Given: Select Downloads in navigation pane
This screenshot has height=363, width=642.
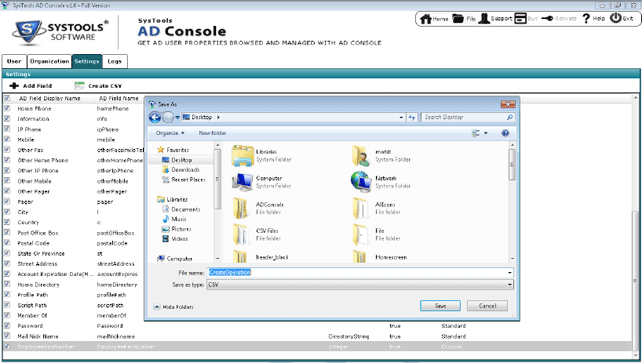Looking at the screenshot, I should [181, 170].
